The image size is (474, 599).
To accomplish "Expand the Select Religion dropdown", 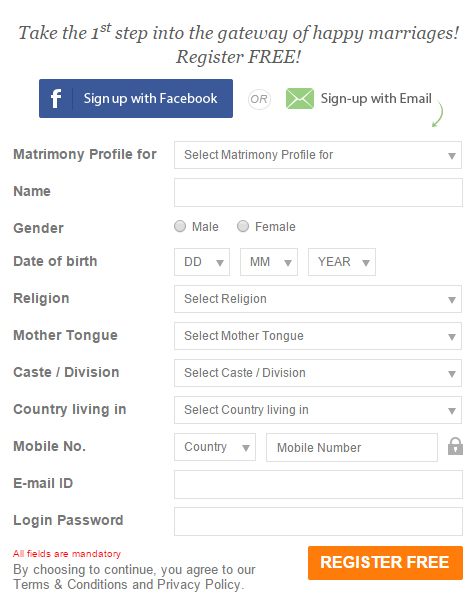I will tap(318, 299).
